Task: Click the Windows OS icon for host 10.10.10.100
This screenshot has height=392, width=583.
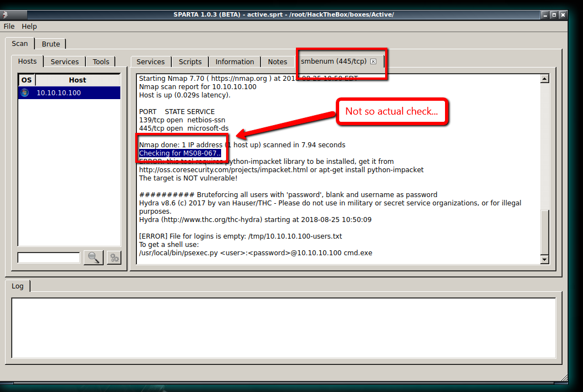Action: tap(24, 93)
